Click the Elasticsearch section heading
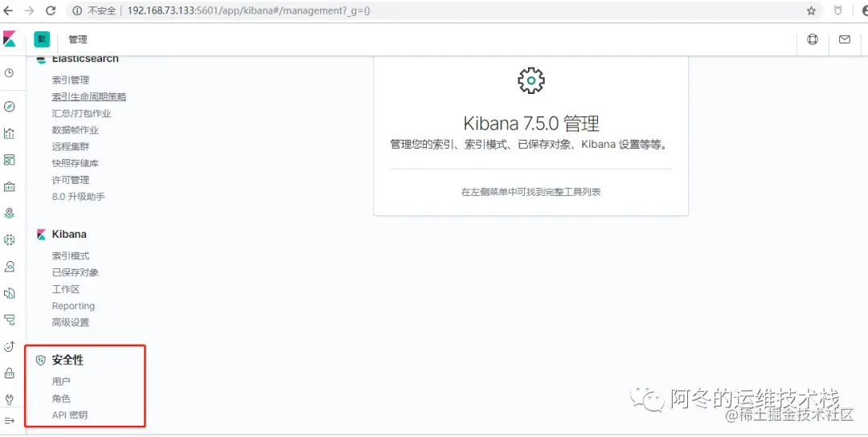 [85, 59]
